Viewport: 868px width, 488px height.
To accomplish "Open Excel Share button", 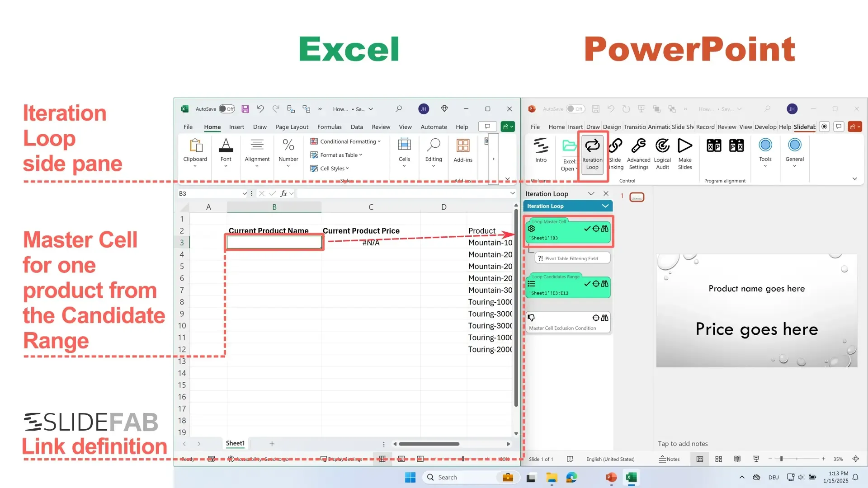I will pos(508,127).
